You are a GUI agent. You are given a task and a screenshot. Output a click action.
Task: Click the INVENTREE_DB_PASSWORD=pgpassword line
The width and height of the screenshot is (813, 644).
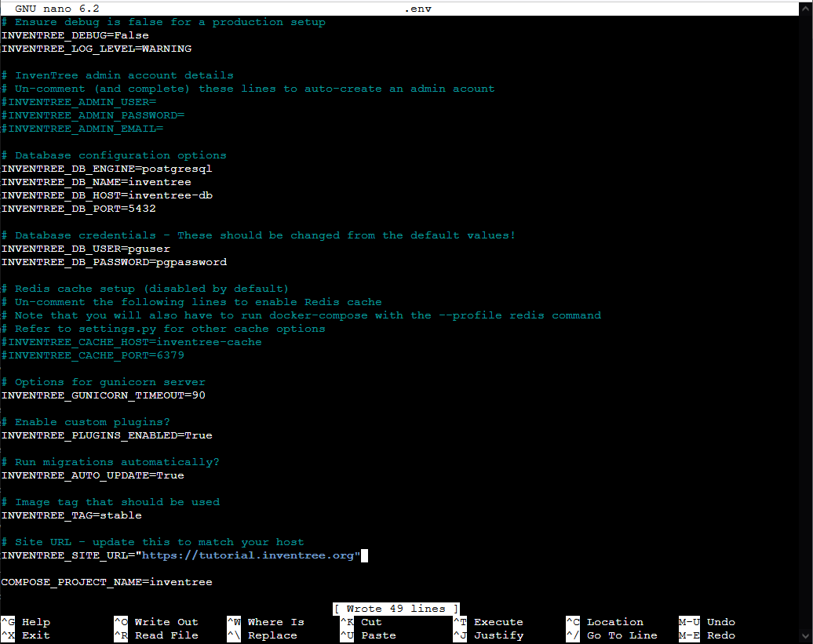(114, 262)
